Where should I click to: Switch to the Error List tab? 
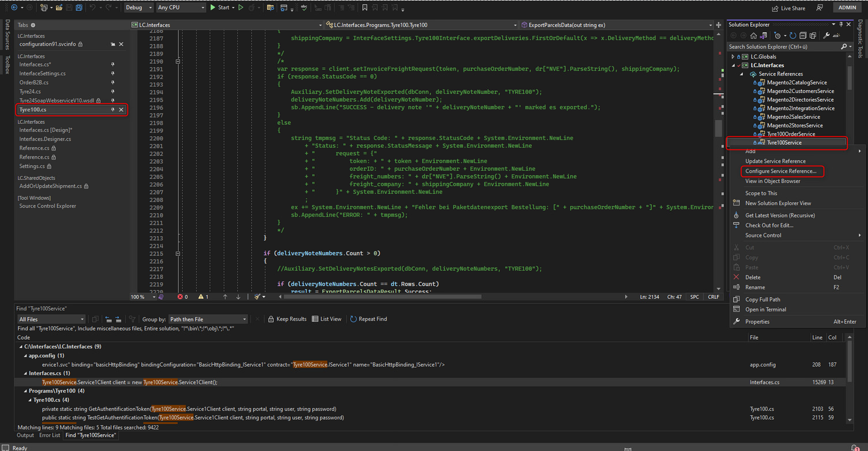[x=49, y=435]
